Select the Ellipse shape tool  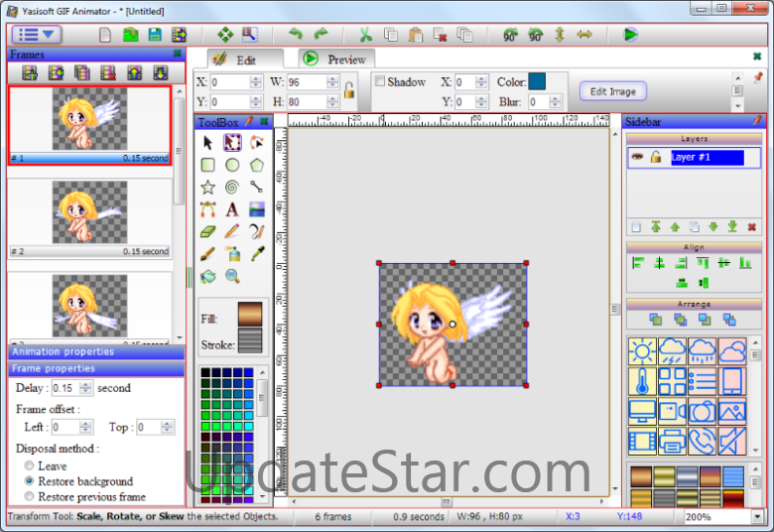232,165
